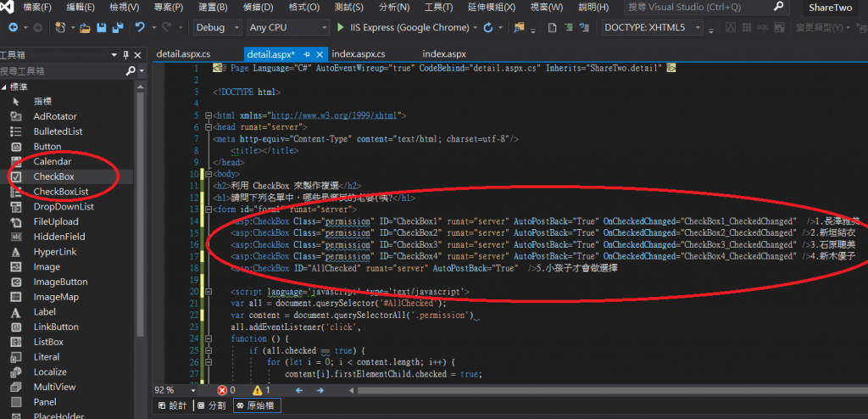The image size is (868, 419).
Task: Save the current file with floppy icon
Action: [x=102, y=28]
